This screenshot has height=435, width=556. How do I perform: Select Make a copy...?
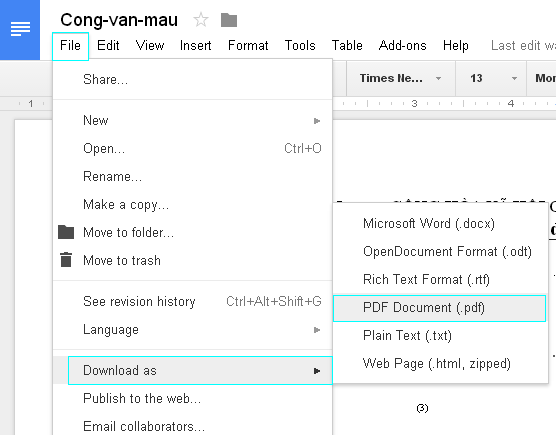tap(193, 205)
